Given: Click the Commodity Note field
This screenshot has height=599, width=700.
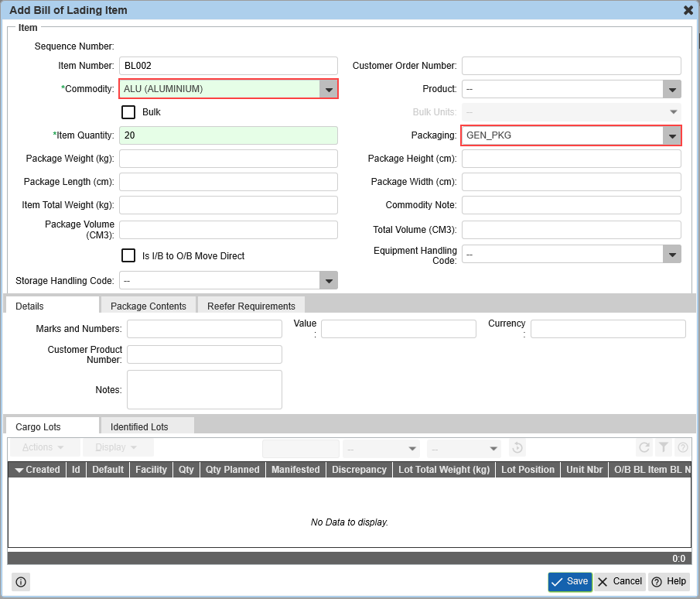Looking at the screenshot, I should click(x=572, y=205).
